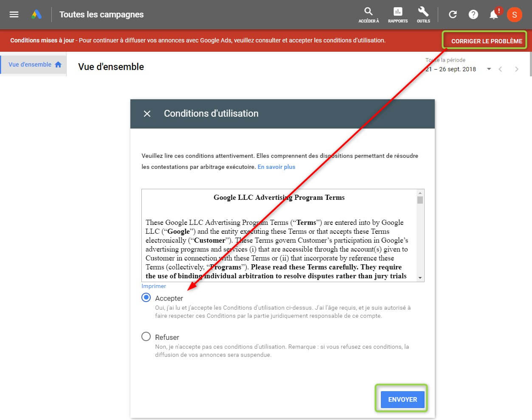Screen dimensions: 532x420
Task: Go to the next period arrow
Action: (516, 69)
